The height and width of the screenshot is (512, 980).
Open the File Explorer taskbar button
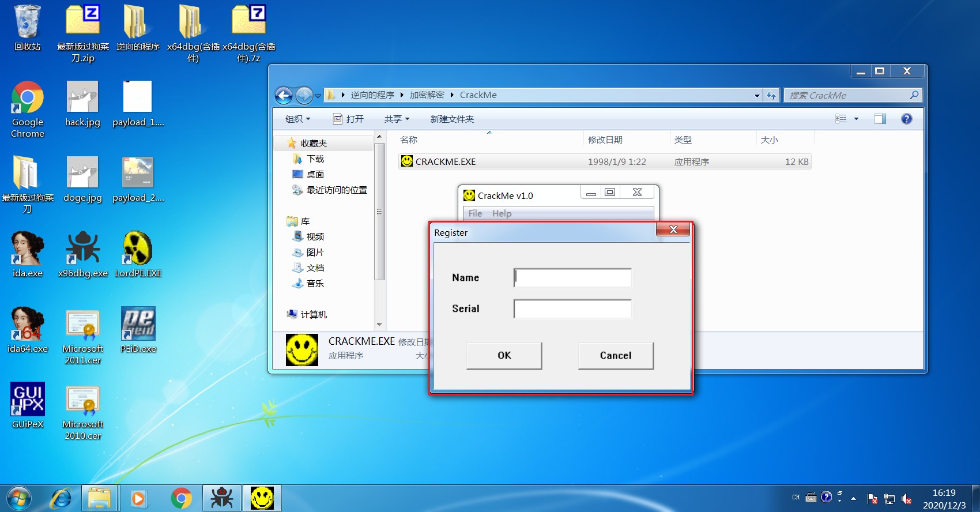pyautogui.click(x=100, y=498)
